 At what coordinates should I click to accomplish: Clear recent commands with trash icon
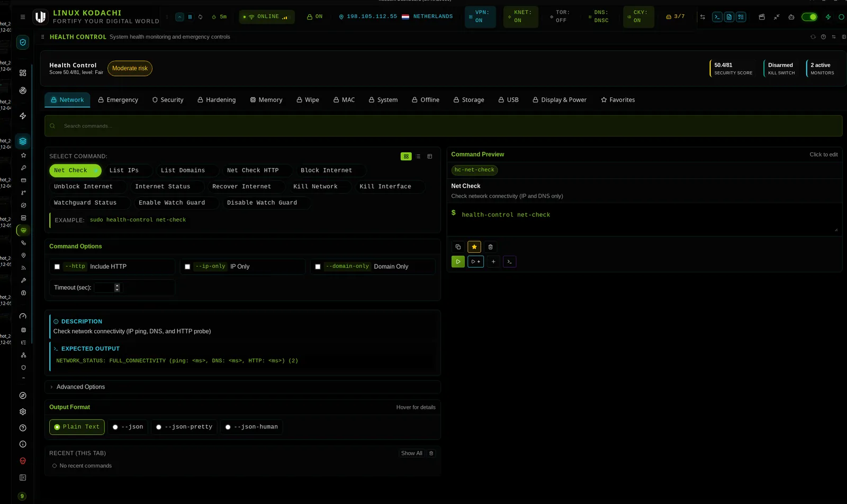tap(431, 454)
